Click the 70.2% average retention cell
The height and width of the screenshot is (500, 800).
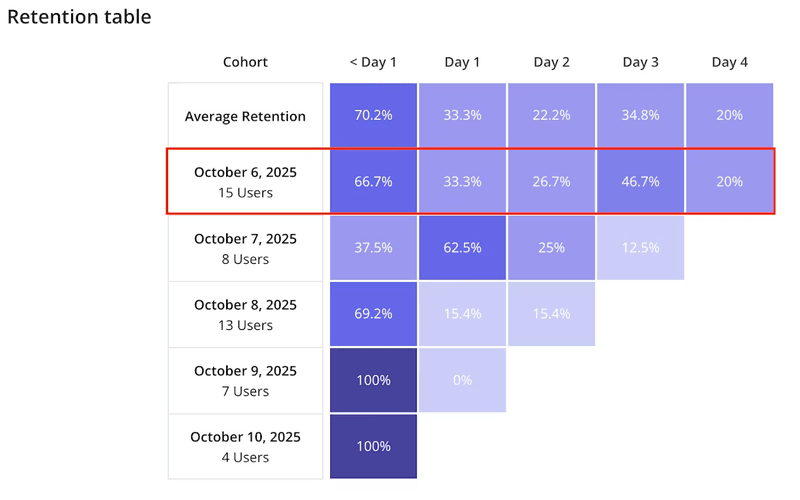(373, 116)
